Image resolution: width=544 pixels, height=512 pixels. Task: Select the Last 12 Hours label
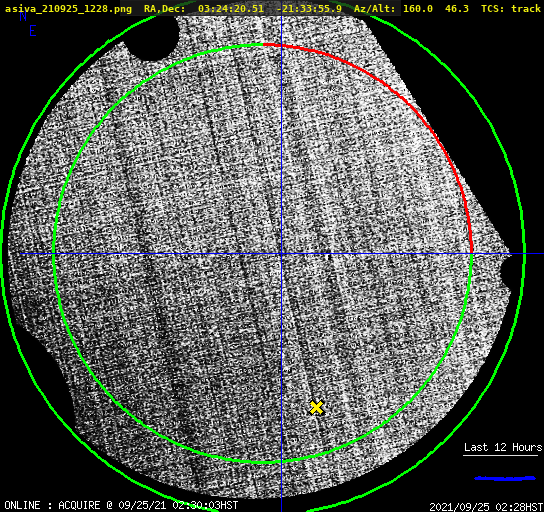point(503,447)
